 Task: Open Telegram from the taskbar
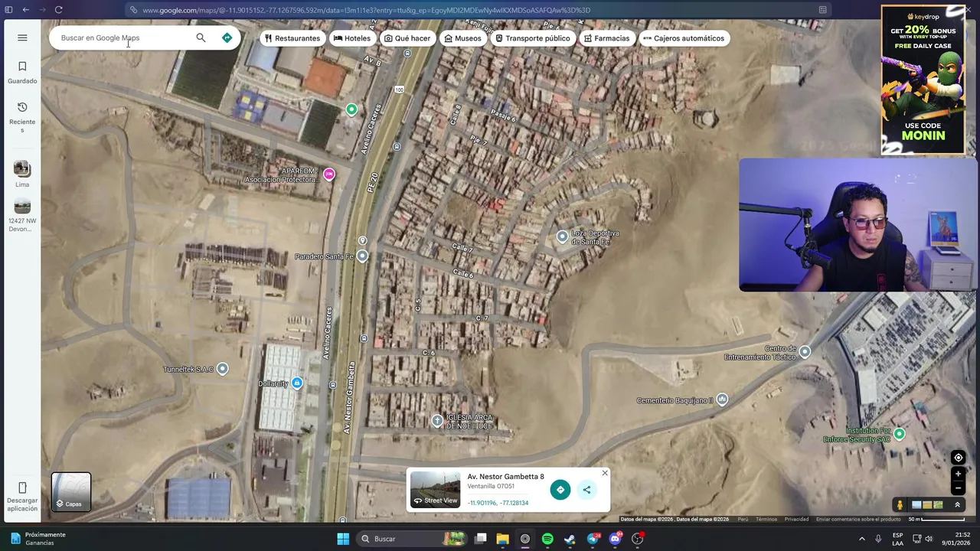(x=593, y=539)
